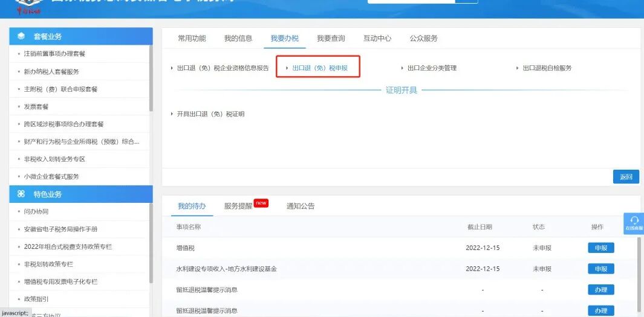Select the 我要办税 tab
Image resolution: width=644 pixels, height=317 pixels.
click(285, 39)
